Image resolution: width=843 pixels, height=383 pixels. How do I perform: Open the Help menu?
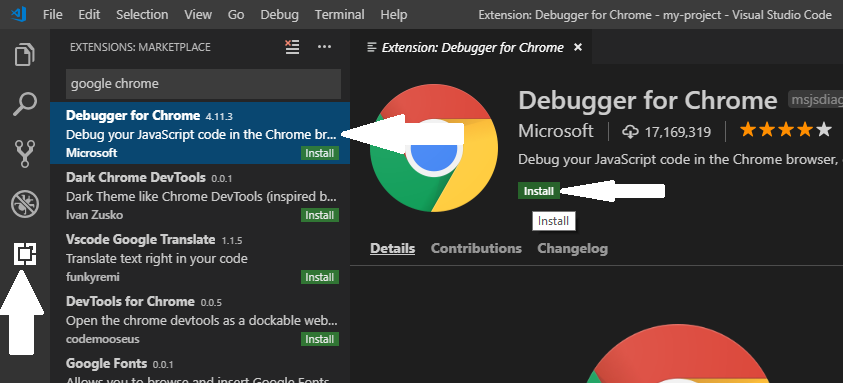click(x=394, y=15)
